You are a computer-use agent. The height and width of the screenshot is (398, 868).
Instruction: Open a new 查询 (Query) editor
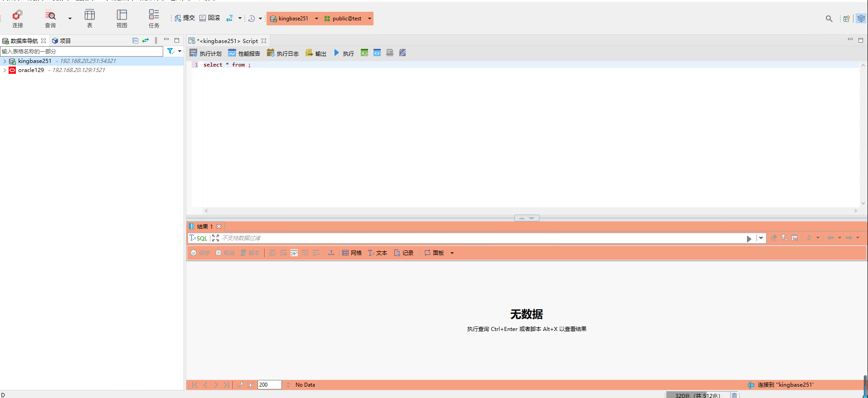click(x=50, y=19)
